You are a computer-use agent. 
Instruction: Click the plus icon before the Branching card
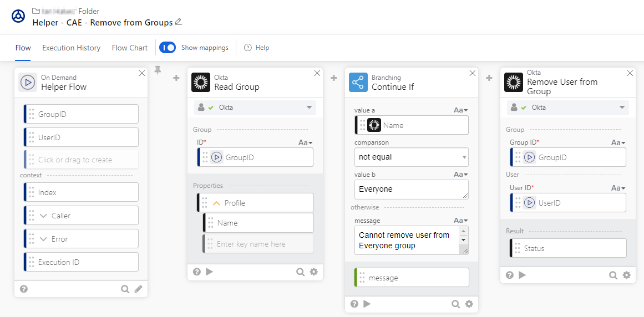point(334,78)
